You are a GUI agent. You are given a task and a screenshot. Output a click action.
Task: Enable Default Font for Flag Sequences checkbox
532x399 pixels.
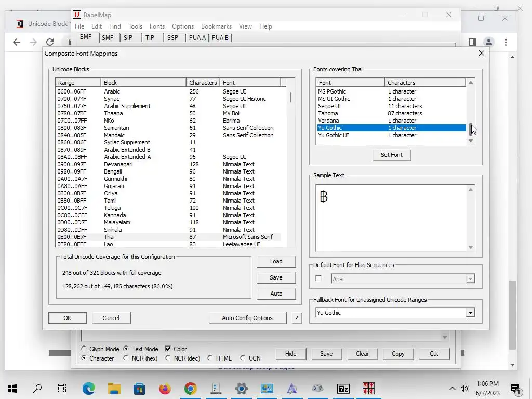318,278
